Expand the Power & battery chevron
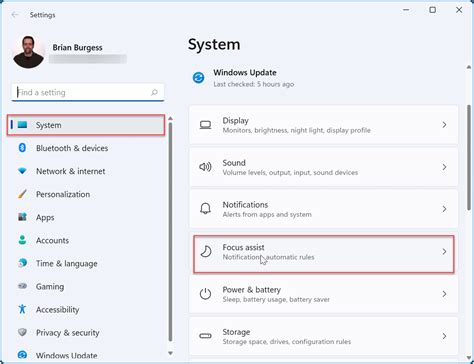 pyautogui.click(x=444, y=294)
